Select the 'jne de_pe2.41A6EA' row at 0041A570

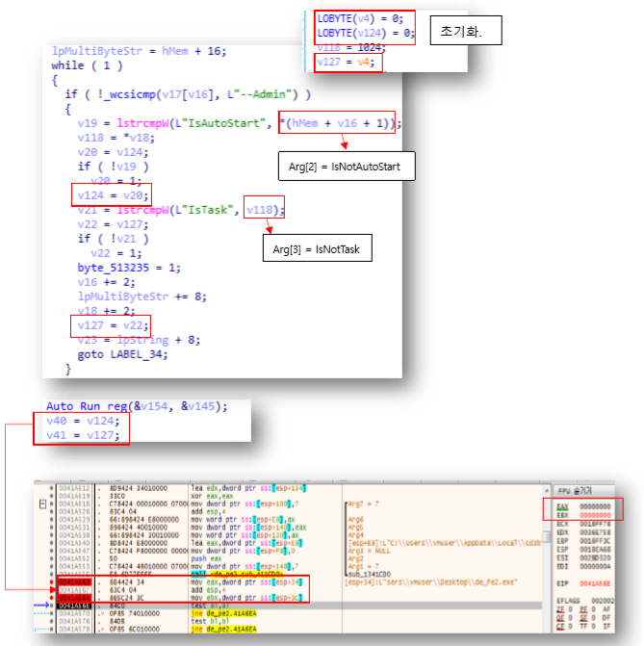coord(223,613)
